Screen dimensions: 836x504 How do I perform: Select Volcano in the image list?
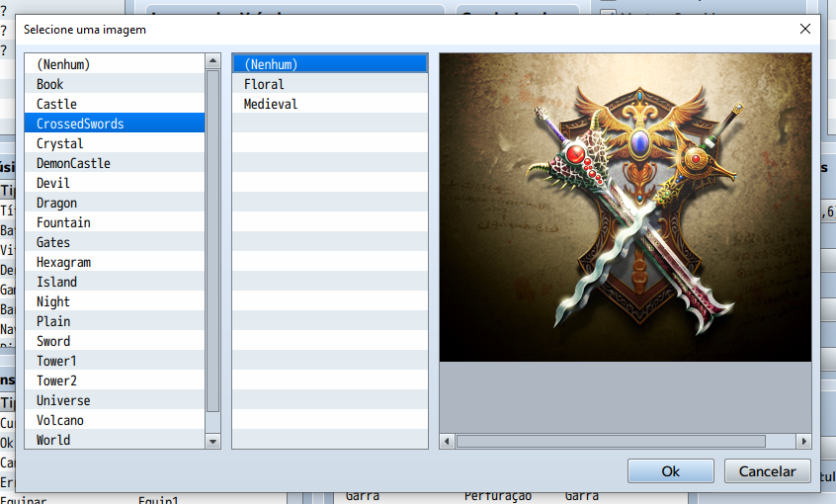click(115, 420)
